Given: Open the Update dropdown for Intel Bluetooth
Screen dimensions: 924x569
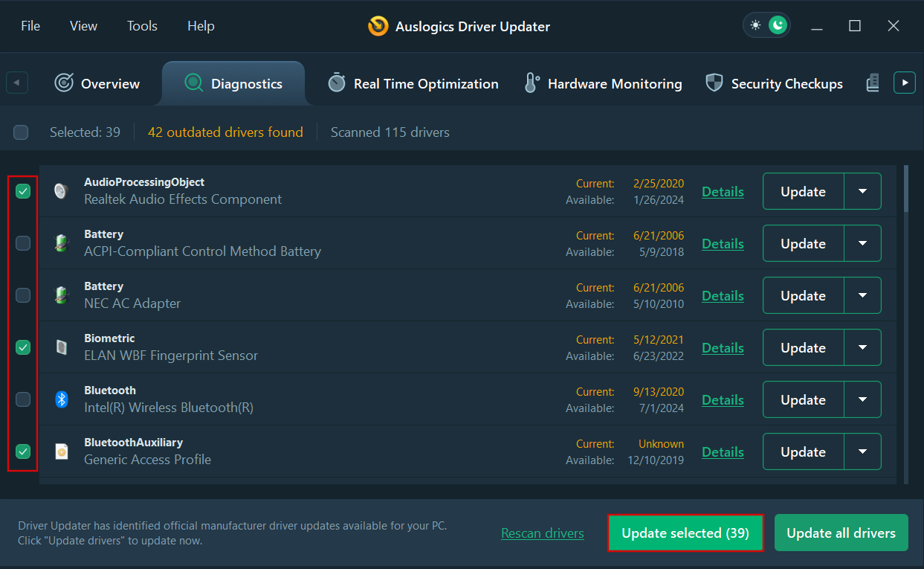Looking at the screenshot, I should point(864,399).
